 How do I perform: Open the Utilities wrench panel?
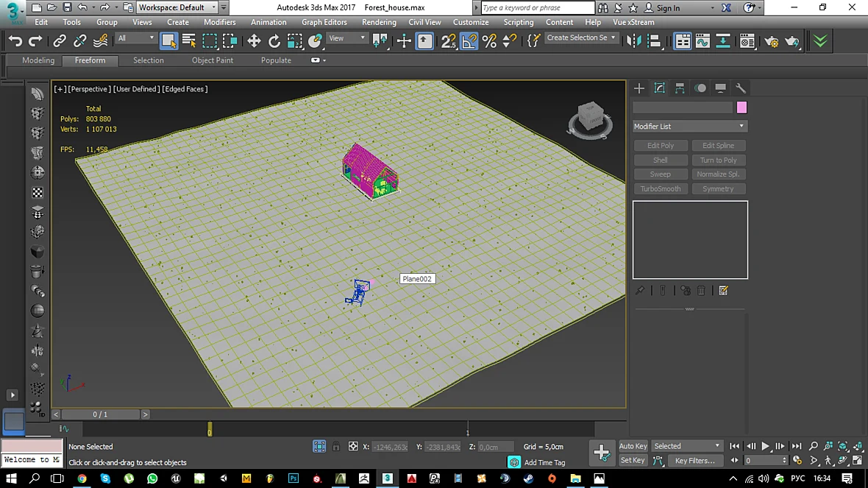click(741, 88)
